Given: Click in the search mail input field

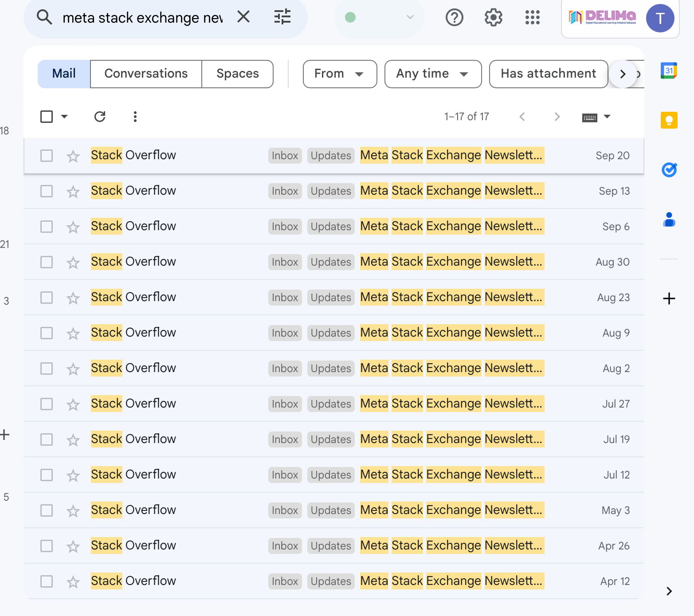Looking at the screenshot, I should [143, 18].
